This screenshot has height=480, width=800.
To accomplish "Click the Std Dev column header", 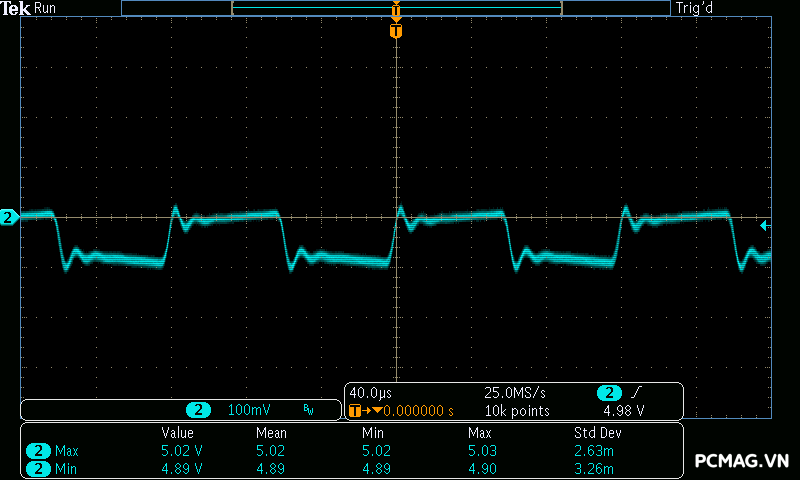I will [x=595, y=433].
